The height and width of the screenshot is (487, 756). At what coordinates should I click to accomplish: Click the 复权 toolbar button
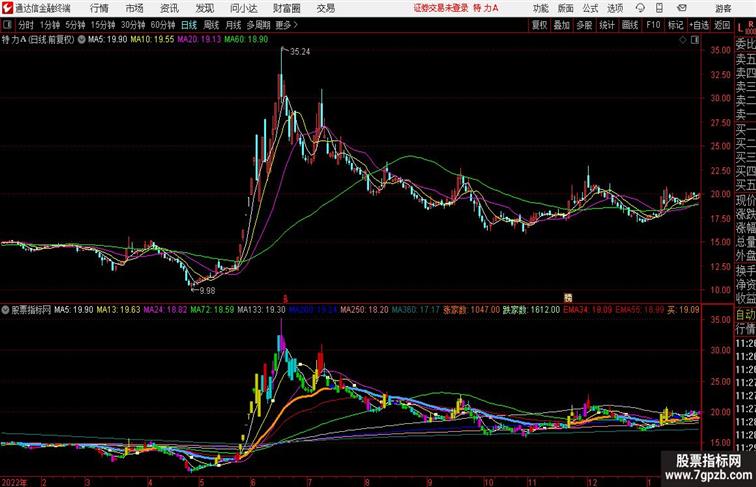tap(540, 25)
